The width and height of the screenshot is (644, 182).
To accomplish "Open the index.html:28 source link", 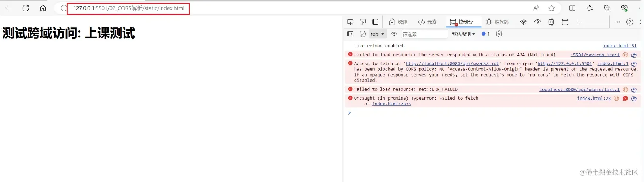I will point(594,98).
